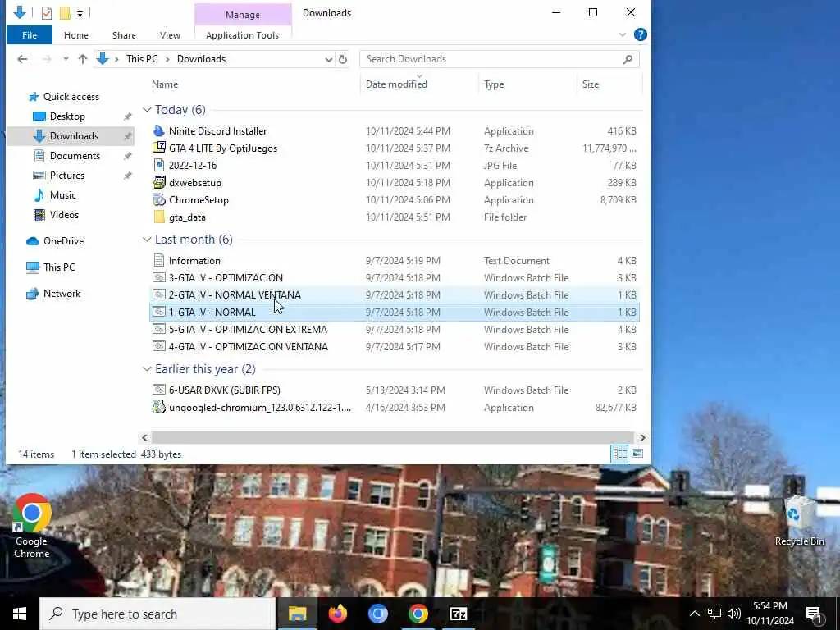Open the Chromium taskbar icon
Viewport: 840px width, 630px height.
[x=377, y=614]
